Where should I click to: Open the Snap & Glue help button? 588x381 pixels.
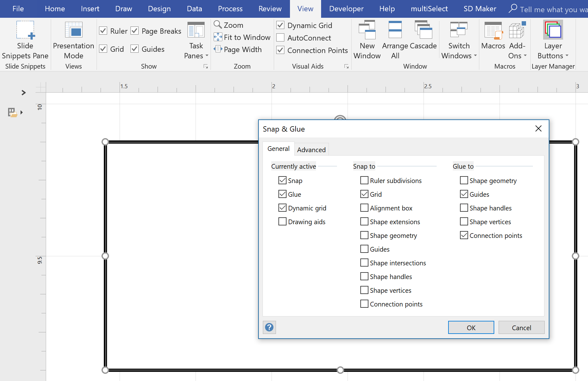click(x=269, y=327)
